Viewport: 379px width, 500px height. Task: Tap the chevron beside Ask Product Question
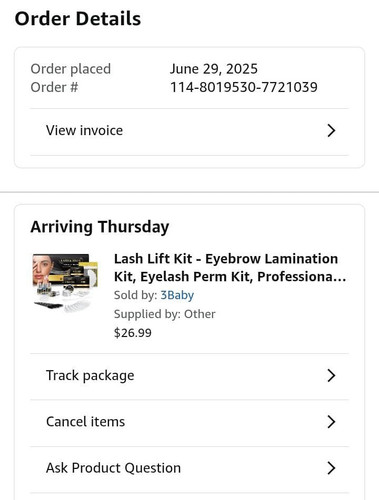(331, 468)
